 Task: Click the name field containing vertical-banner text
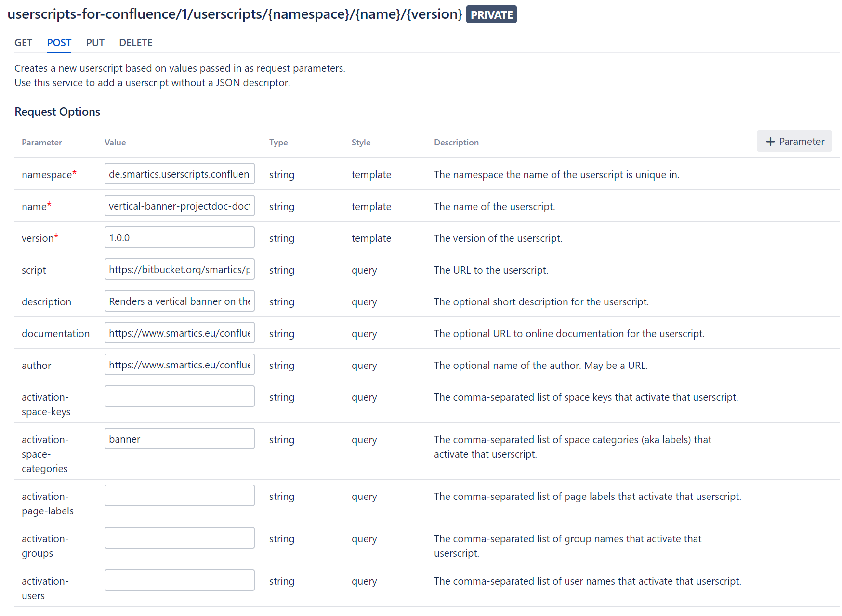[x=179, y=206]
